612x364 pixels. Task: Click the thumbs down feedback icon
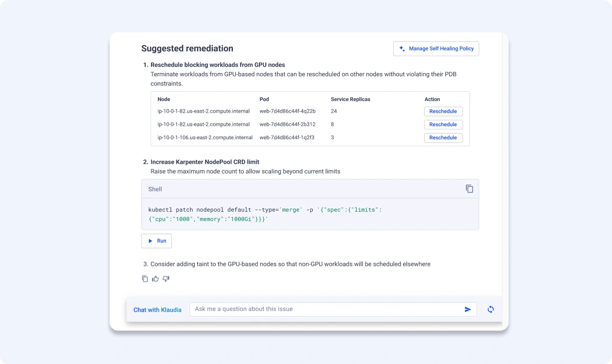[x=166, y=279]
